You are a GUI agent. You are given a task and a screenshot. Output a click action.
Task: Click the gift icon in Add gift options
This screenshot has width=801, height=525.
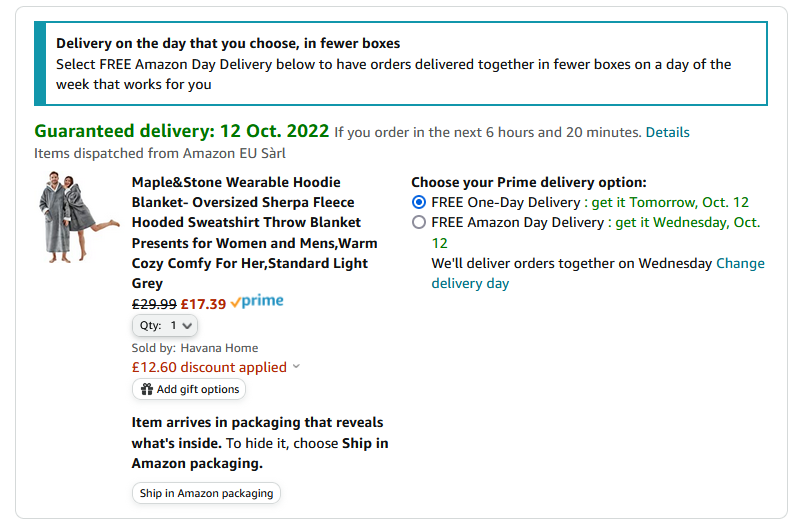pos(146,389)
